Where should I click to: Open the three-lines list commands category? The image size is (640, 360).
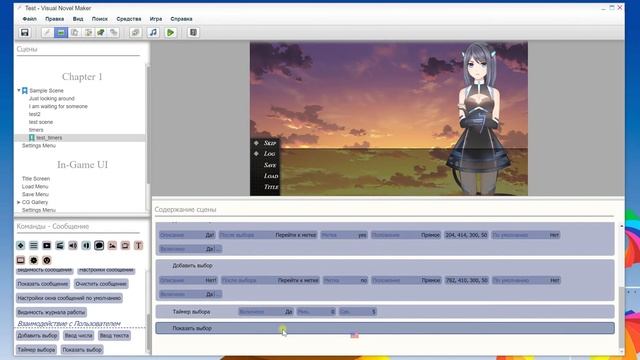click(33, 245)
